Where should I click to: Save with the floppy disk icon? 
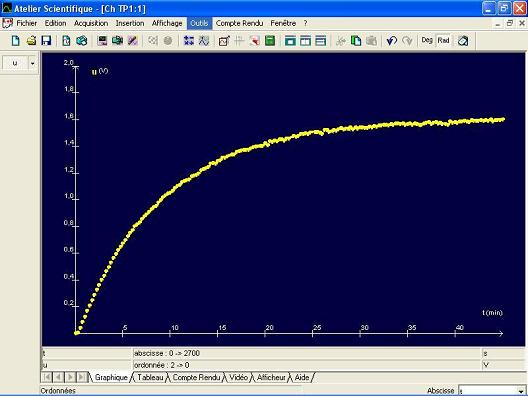click(46, 41)
